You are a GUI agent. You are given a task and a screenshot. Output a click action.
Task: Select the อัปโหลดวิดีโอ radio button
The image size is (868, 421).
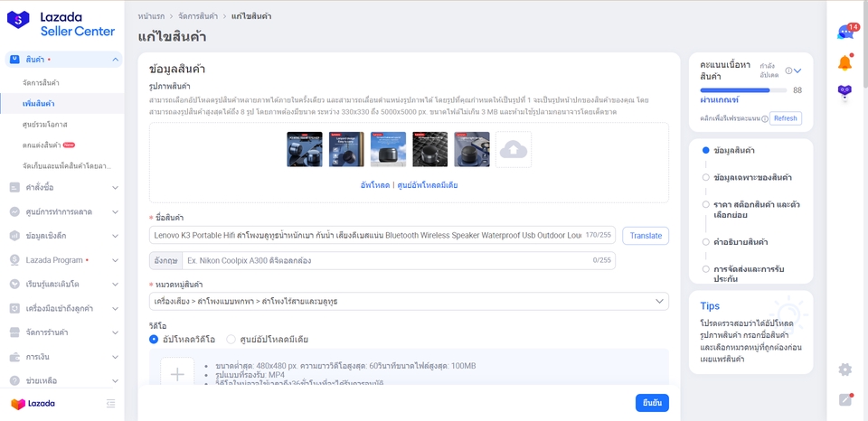tap(154, 339)
